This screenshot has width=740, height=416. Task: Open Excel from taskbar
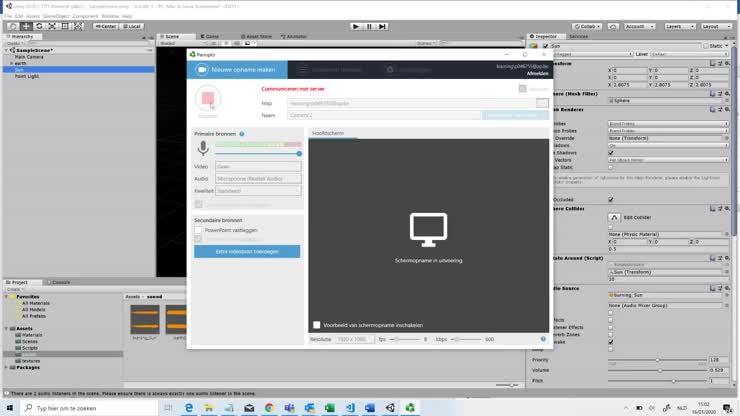coord(329,408)
